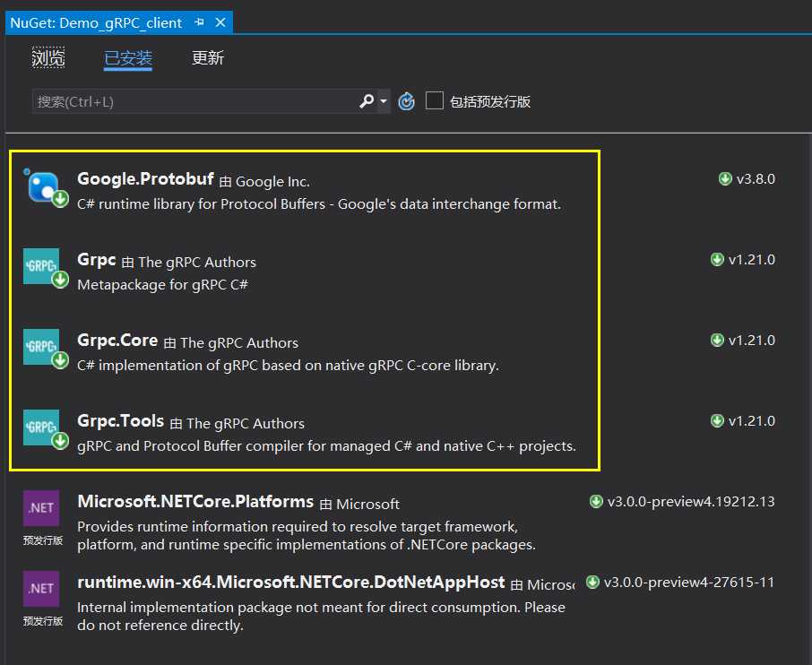Click the Google Inc. author text

pos(272,182)
